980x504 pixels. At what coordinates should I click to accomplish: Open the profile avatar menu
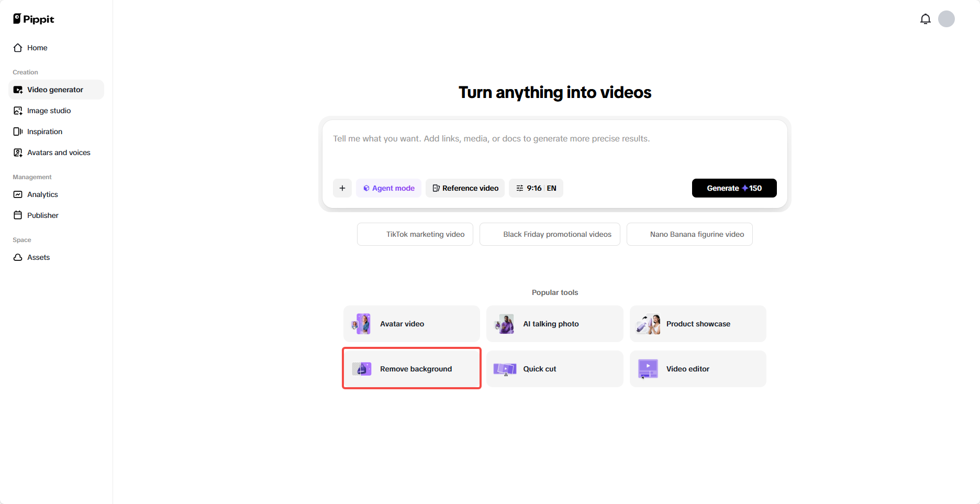[946, 18]
